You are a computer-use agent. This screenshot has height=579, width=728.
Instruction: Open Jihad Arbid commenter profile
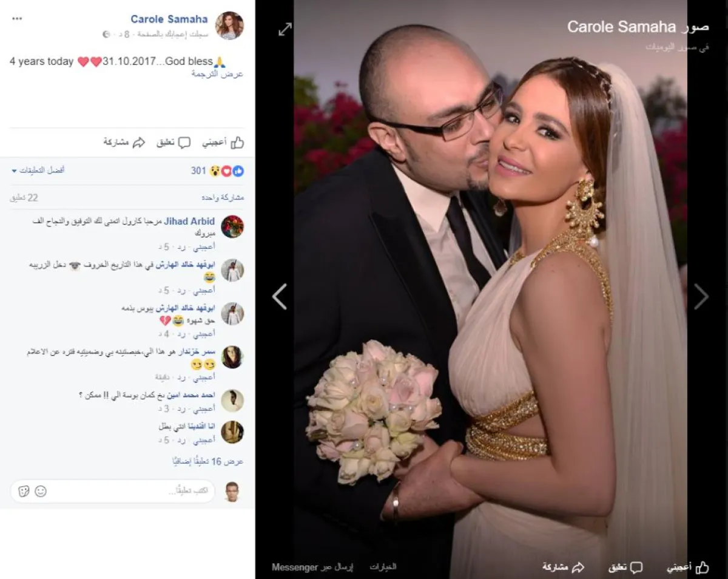point(189,222)
